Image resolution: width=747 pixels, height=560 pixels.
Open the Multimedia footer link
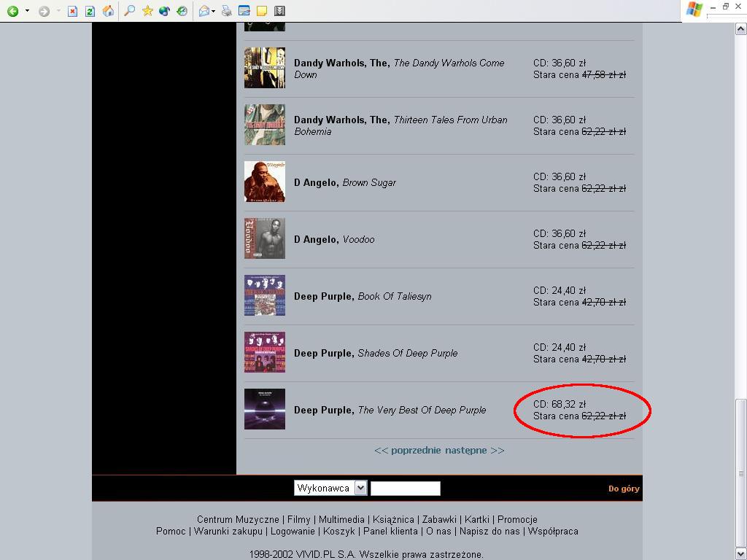click(x=341, y=519)
